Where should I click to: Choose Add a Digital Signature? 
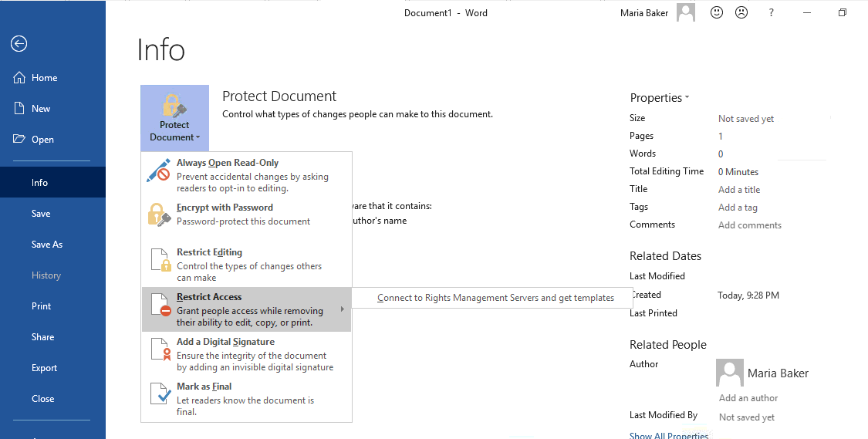(246, 354)
